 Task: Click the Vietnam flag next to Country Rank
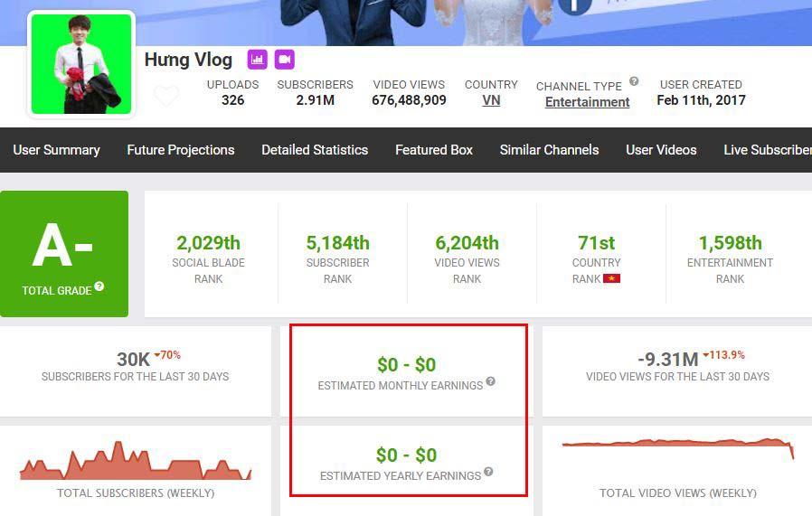[611, 278]
